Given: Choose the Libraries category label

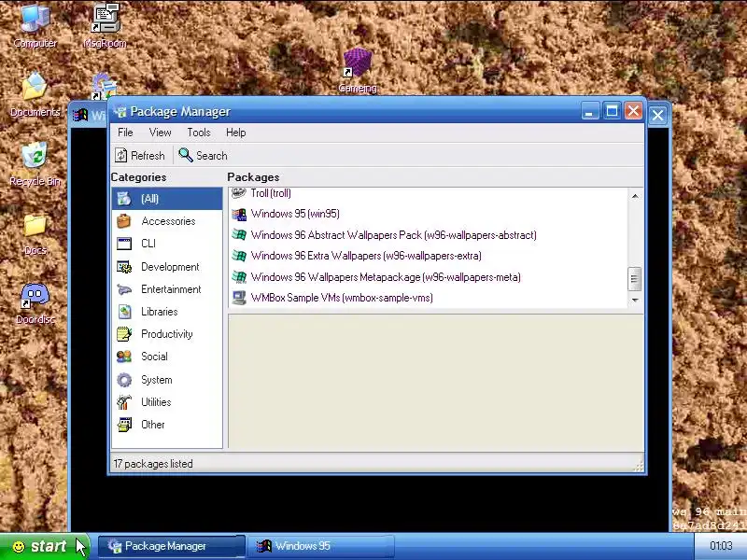Looking at the screenshot, I should [159, 312].
